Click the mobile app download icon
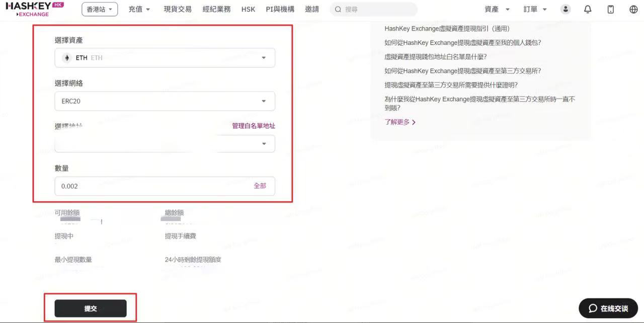Screen dimensions: 644x323 611,9
